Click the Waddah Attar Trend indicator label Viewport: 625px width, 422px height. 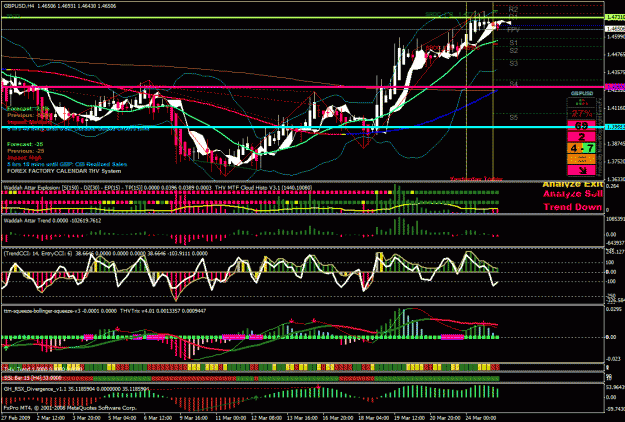[52, 220]
